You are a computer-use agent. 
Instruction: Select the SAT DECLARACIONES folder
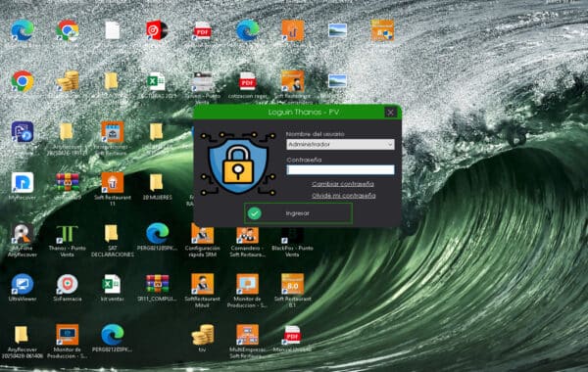(112, 241)
